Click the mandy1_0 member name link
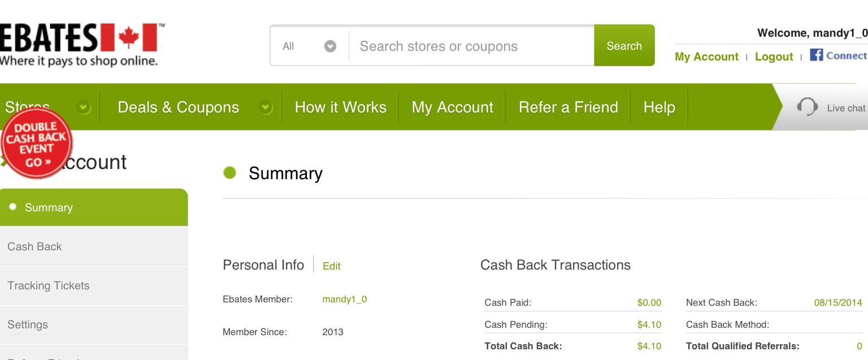 point(344,299)
